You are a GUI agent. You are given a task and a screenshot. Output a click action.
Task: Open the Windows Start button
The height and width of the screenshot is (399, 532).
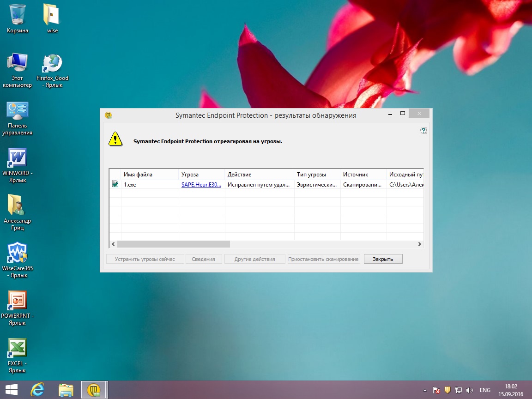click(x=12, y=389)
